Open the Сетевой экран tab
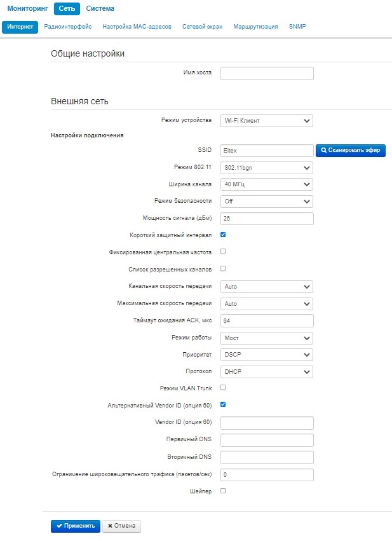The width and height of the screenshot is (392, 541). 202,27
